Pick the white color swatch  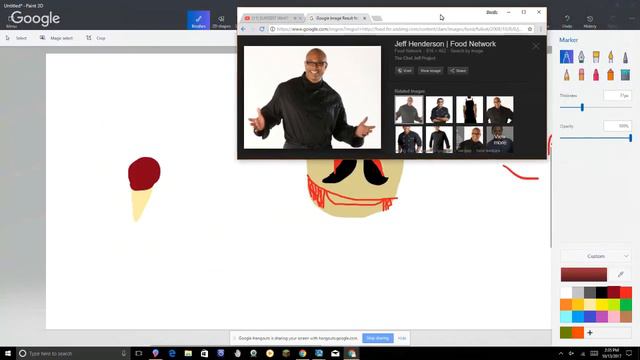tap(566, 292)
